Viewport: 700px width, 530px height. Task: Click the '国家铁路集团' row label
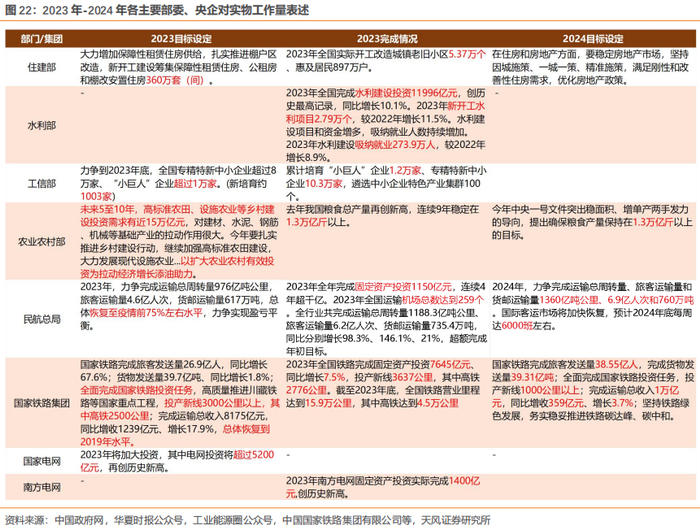click(42, 403)
